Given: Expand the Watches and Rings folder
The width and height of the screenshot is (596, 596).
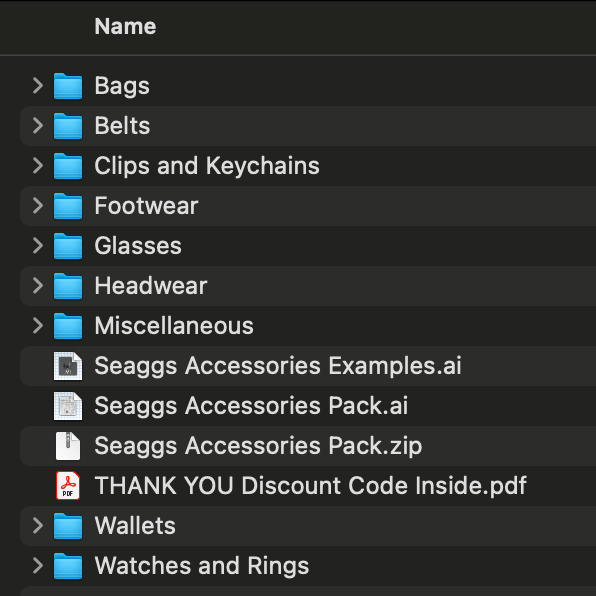Looking at the screenshot, I should (38, 566).
